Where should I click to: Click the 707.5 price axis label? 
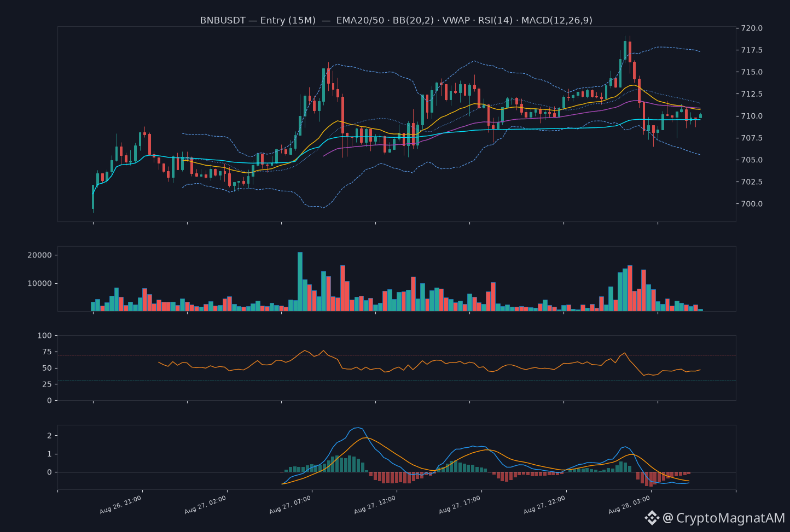752,138
